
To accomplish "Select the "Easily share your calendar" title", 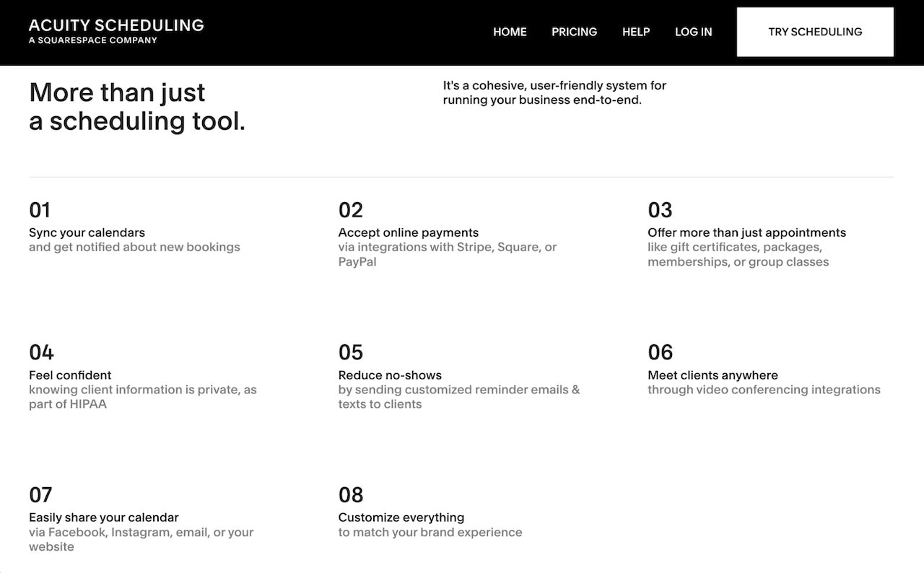I will [103, 517].
